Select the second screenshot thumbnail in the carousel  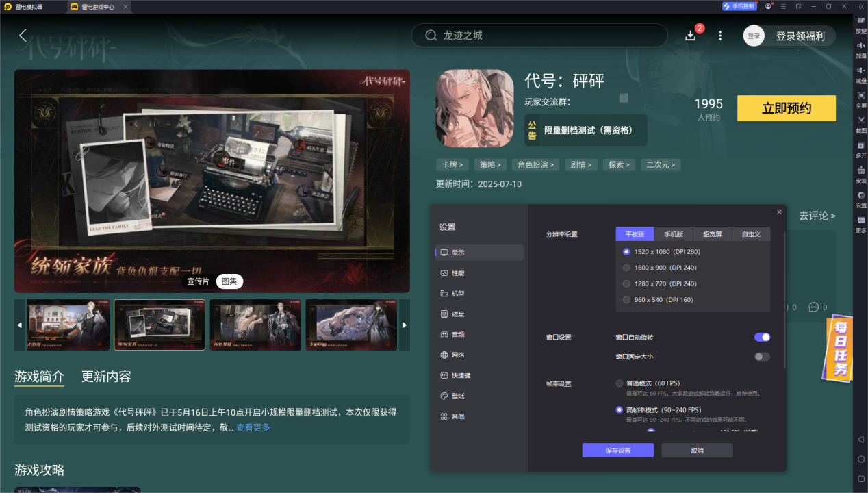(x=159, y=325)
